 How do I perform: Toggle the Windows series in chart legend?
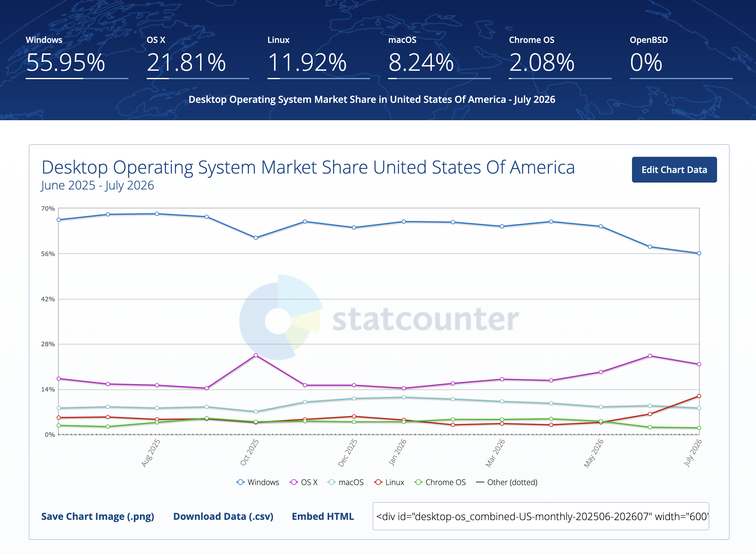[257, 482]
